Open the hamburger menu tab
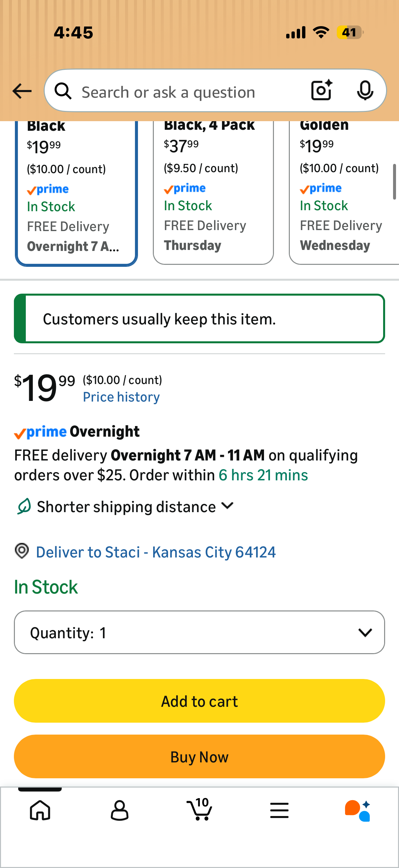 point(279,810)
